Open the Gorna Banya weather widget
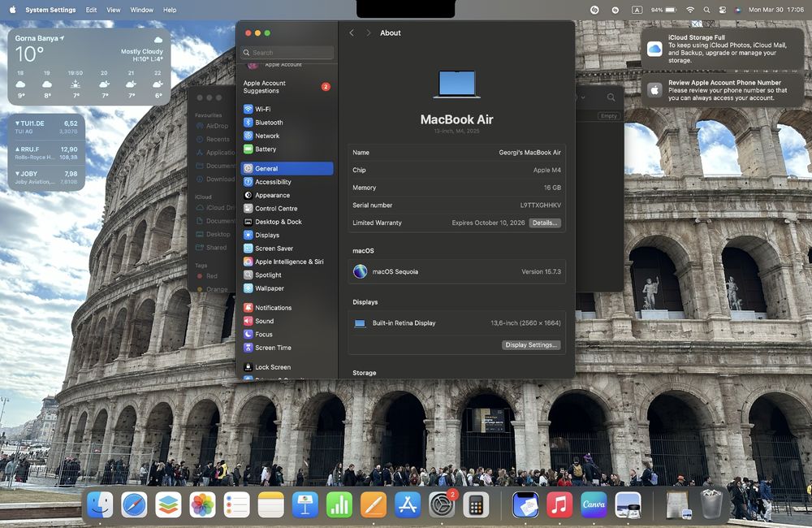 pos(89,67)
